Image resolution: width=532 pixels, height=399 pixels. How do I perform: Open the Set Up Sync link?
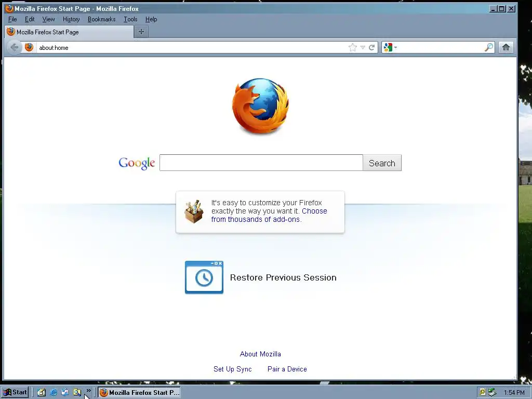(232, 369)
